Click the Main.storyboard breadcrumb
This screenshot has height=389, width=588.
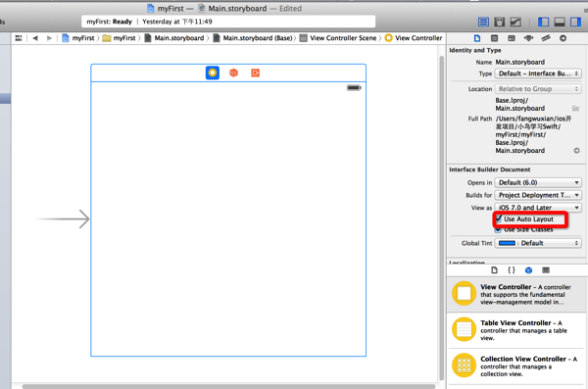click(x=174, y=38)
